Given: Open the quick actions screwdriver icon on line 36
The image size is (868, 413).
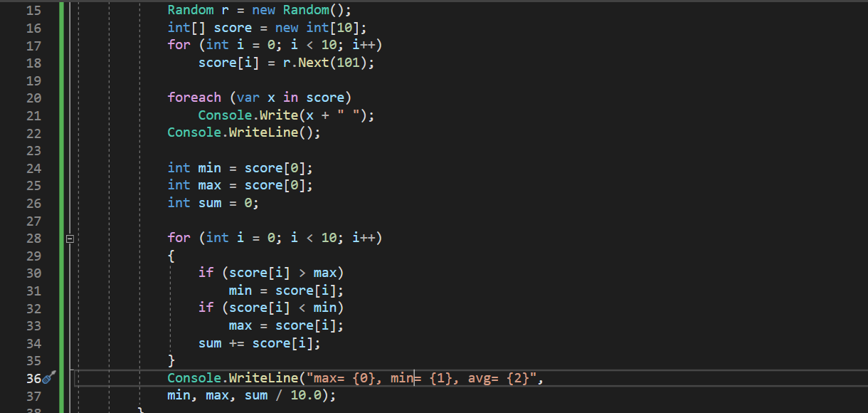Looking at the screenshot, I should click(x=49, y=378).
